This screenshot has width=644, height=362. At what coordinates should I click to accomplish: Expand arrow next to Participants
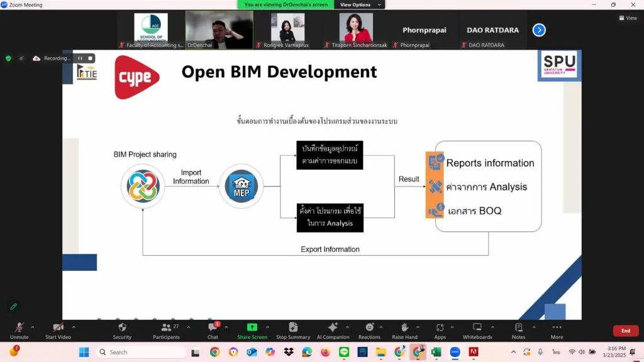(x=189, y=327)
